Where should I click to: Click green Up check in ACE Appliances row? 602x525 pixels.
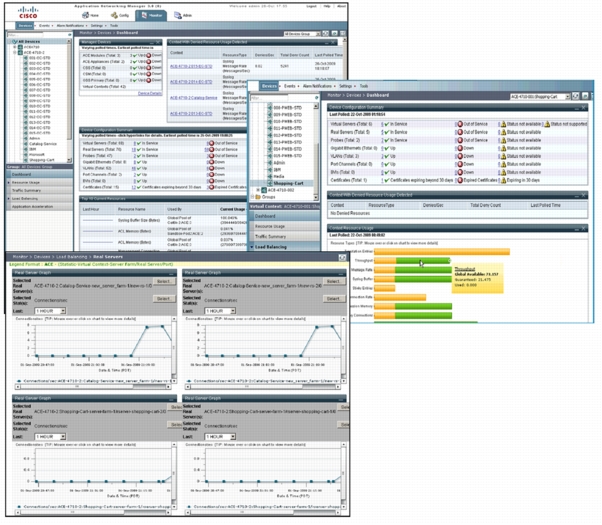click(x=135, y=62)
